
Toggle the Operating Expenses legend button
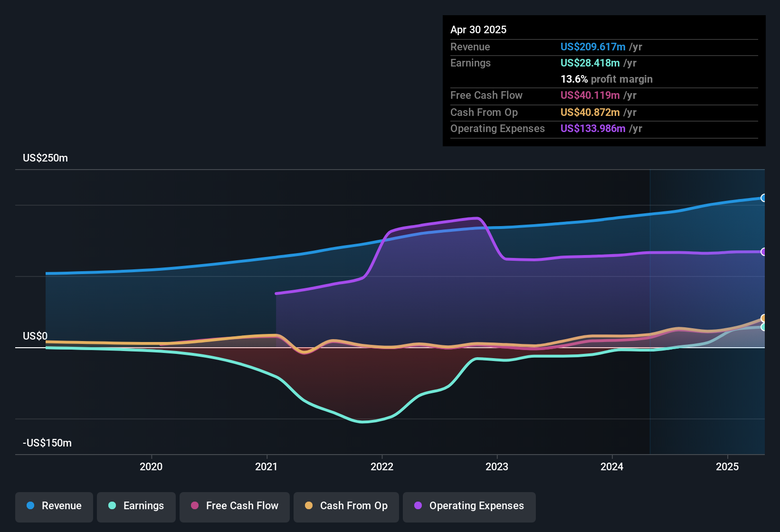tap(469, 506)
